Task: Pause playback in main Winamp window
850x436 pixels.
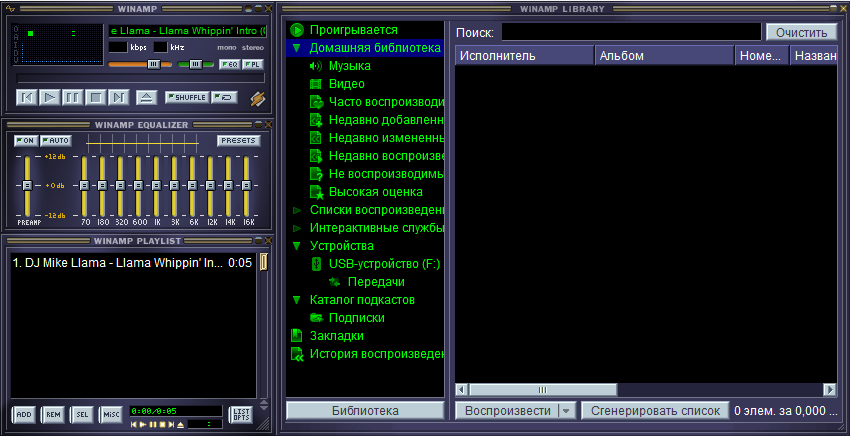Action: pyautogui.click(x=72, y=98)
